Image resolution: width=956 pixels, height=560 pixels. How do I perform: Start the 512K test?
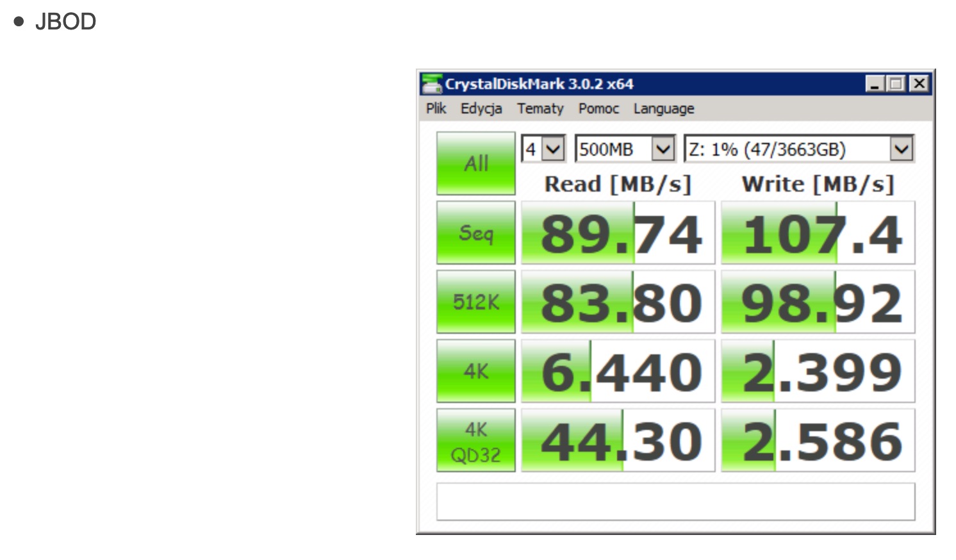(476, 302)
